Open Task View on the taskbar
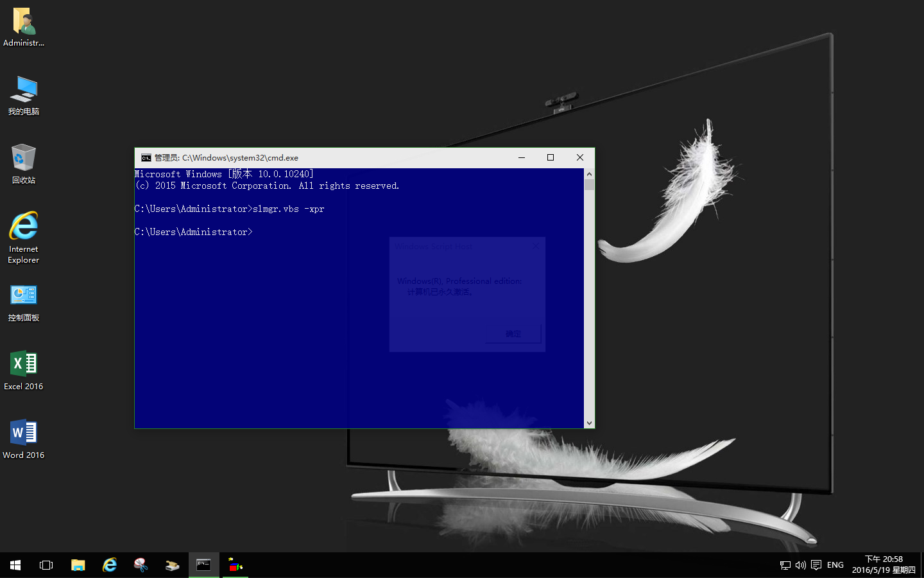 [x=46, y=565]
